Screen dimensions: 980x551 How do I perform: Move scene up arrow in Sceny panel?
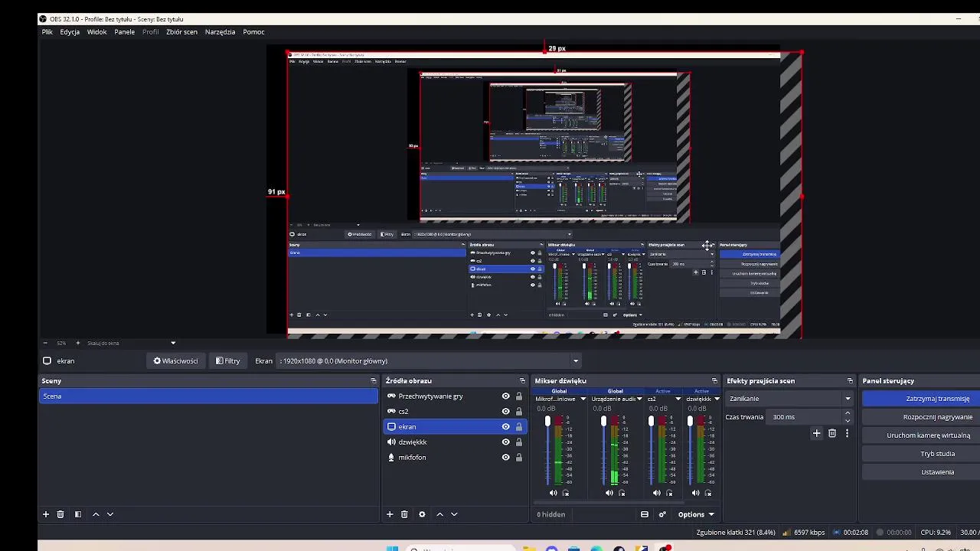click(x=96, y=514)
